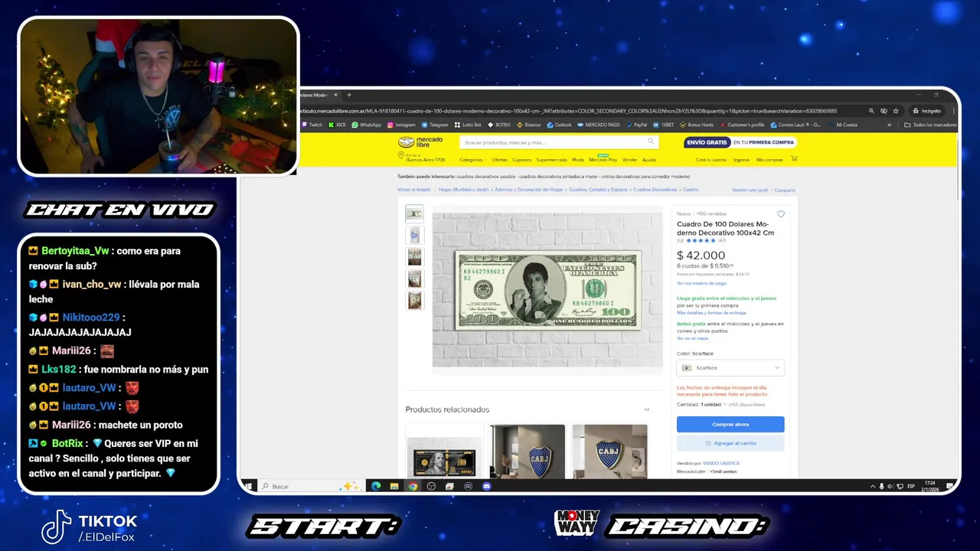Open the PayPal bookmark
980x551 pixels.
[637, 125]
